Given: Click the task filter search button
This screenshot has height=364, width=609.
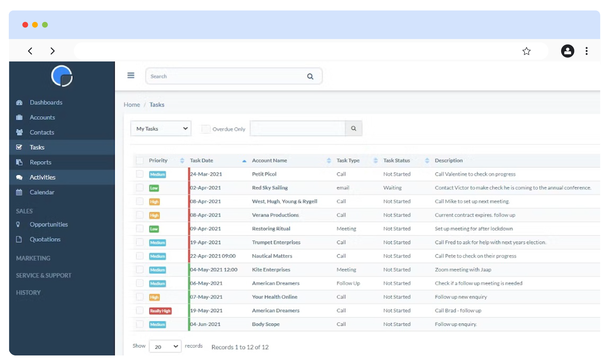Looking at the screenshot, I should tap(353, 128).
